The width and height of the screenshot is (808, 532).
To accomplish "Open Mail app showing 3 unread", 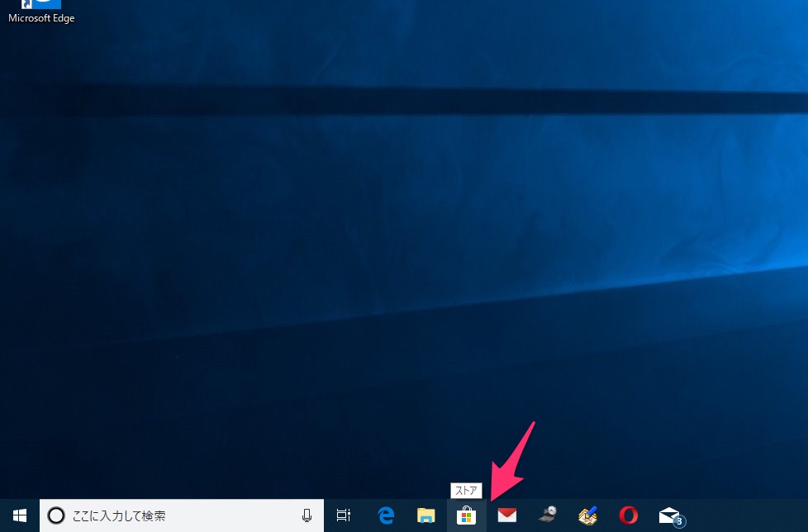I will click(671, 516).
